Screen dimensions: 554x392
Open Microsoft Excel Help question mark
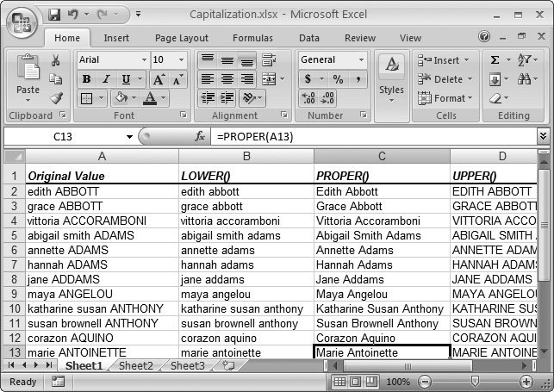(x=484, y=36)
